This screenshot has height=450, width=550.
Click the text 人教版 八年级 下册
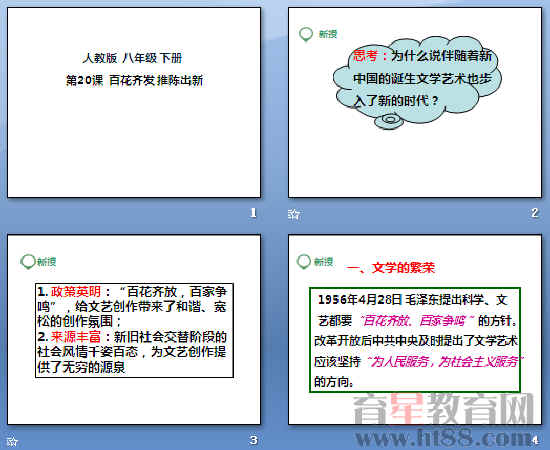[x=132, y=58]
